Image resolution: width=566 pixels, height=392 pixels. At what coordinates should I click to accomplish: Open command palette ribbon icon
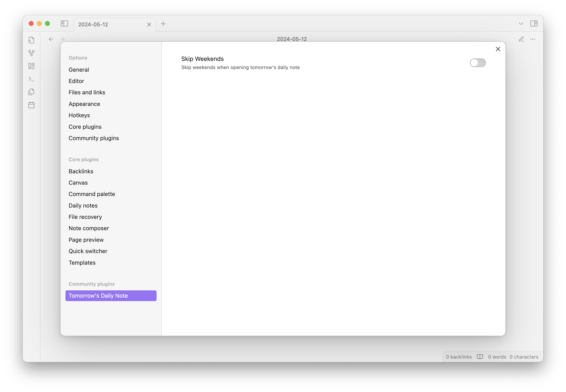[31, 79]
